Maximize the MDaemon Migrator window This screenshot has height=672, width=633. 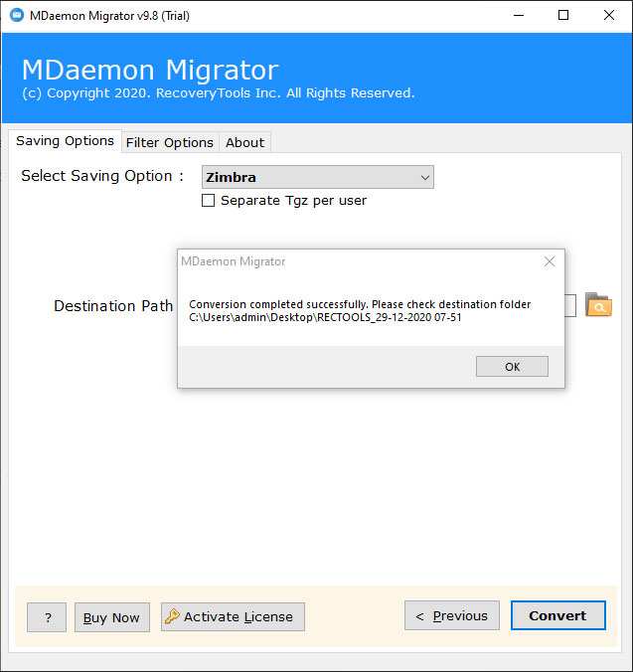(x=563, y=16)
